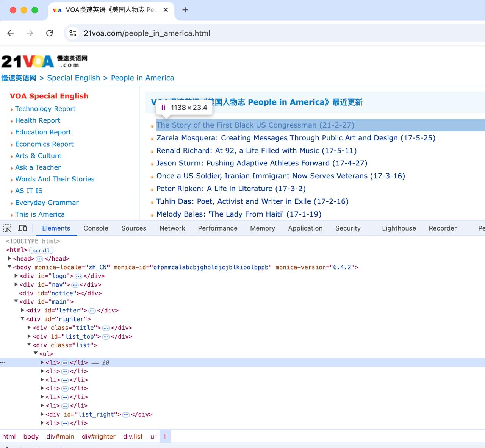The height and width of the screenshot is (448, 485).
Task: Click the browser forward arrow
Action: click(30, 33)
